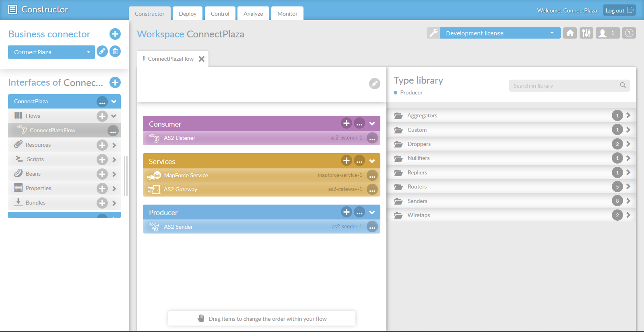Switch to the Constructor tab
This screenshot has height=332, width=644.
150,13
